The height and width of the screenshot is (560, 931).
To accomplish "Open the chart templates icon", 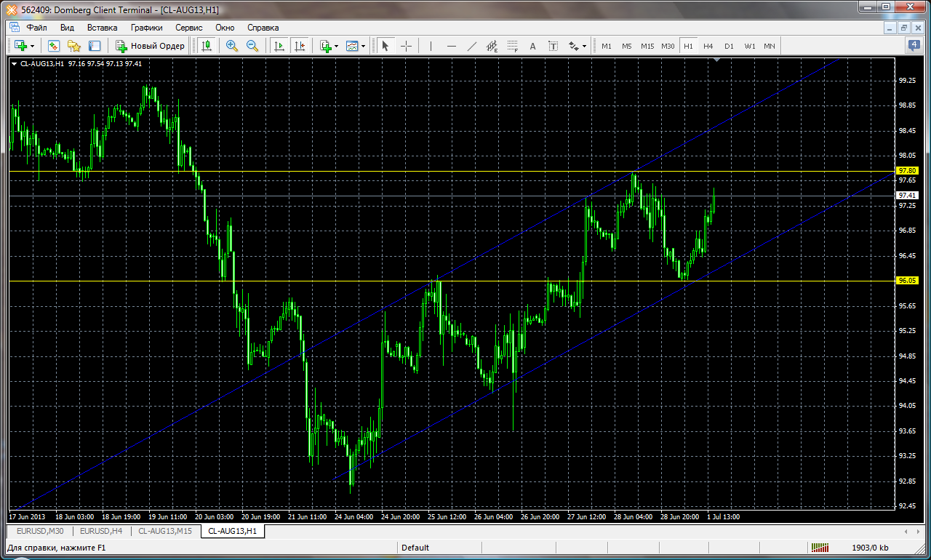I will (x=352, y=46).
